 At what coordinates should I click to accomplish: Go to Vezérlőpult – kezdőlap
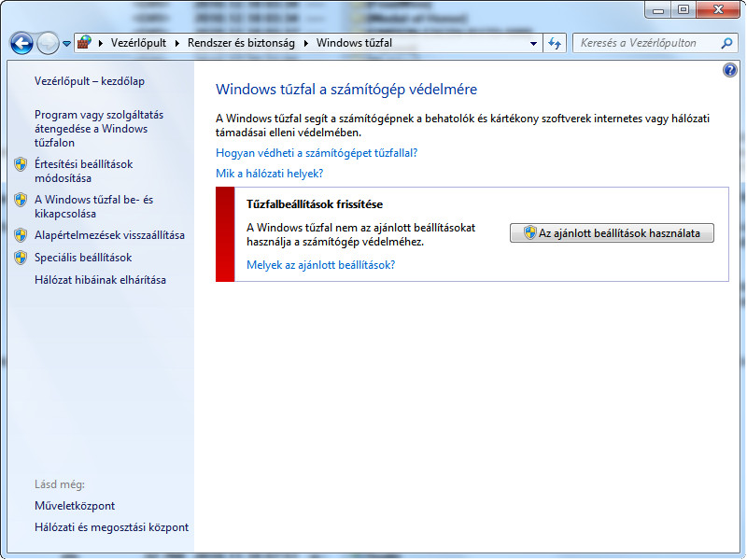[x=90, y=81]
